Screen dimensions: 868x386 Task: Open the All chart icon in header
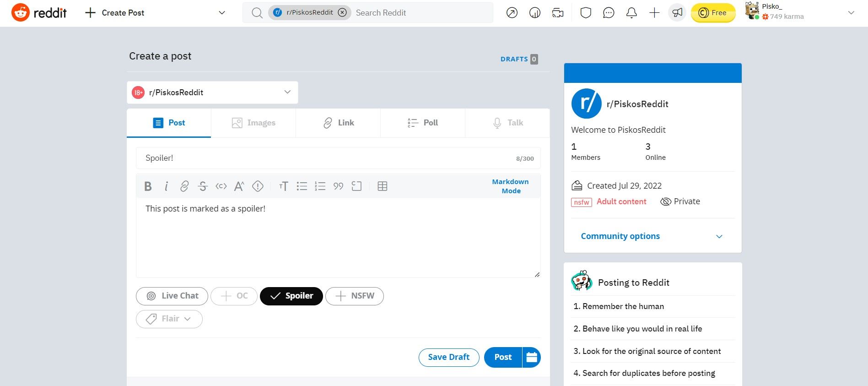[x=535, y=13]
